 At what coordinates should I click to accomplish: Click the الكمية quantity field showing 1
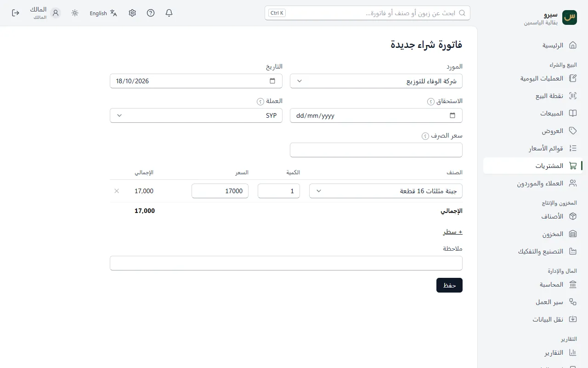pyautogui.click(x=279, y=191)
